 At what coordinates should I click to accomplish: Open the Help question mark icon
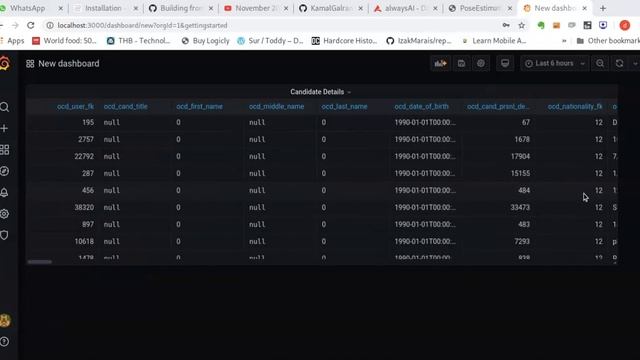tap(4, 342)
